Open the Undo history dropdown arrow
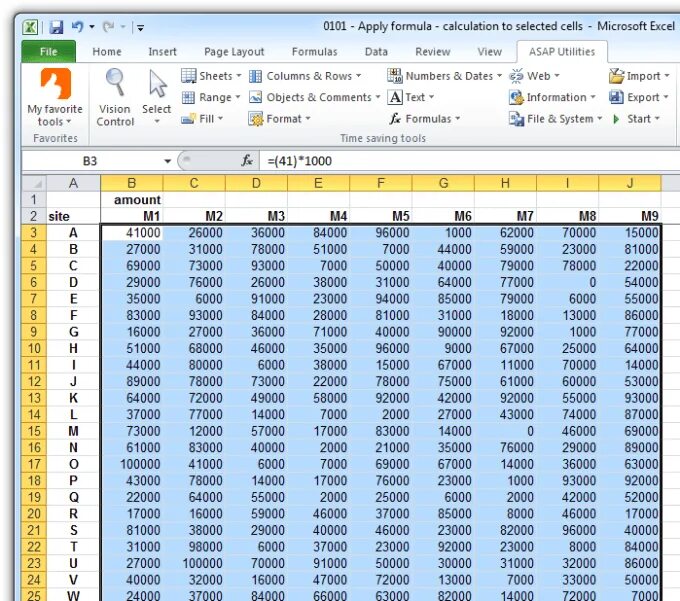 tap(92, 27)
